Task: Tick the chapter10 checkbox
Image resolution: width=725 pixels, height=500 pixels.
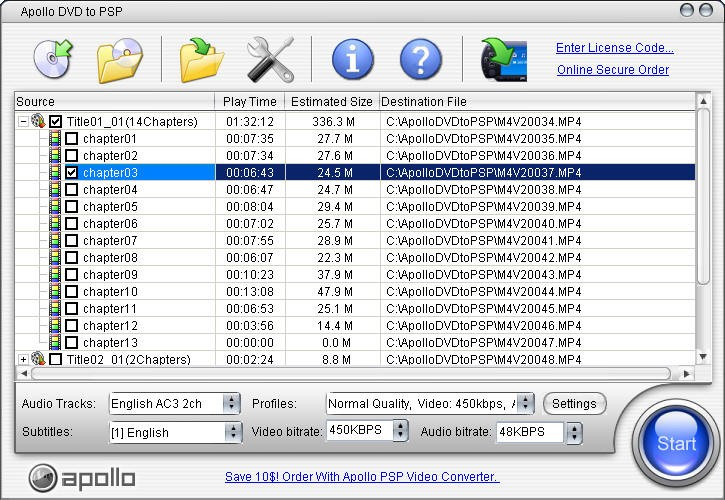Action: click(71, 291)
